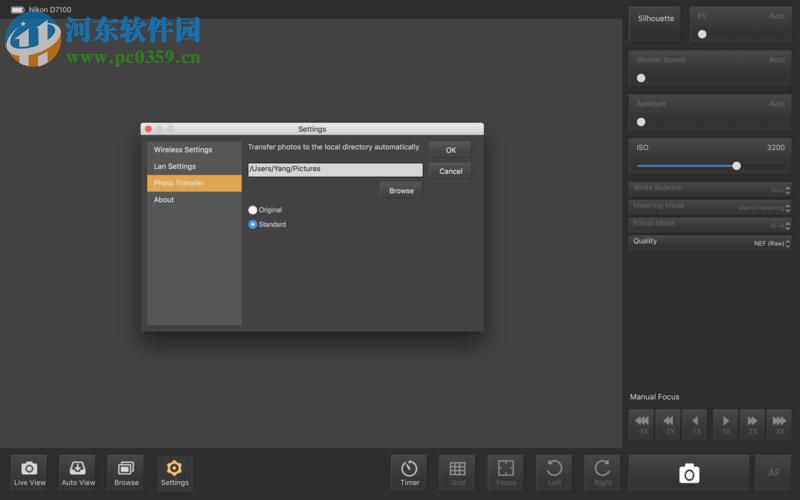This screenshot has width=800, height=500.
Task: Click the battery icon beside Nikon D7100
Action: coord(17,10)
